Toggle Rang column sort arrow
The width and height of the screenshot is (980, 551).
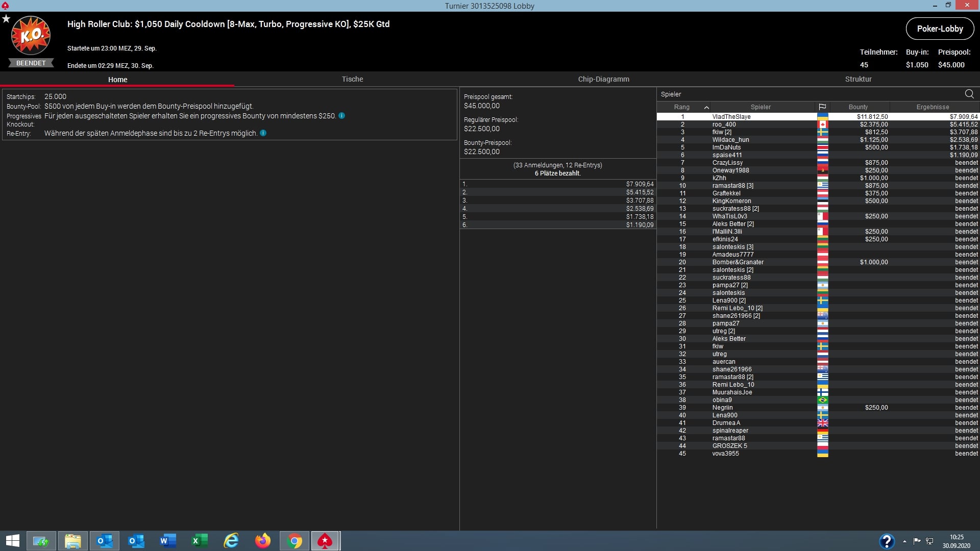tap(706, 107)
